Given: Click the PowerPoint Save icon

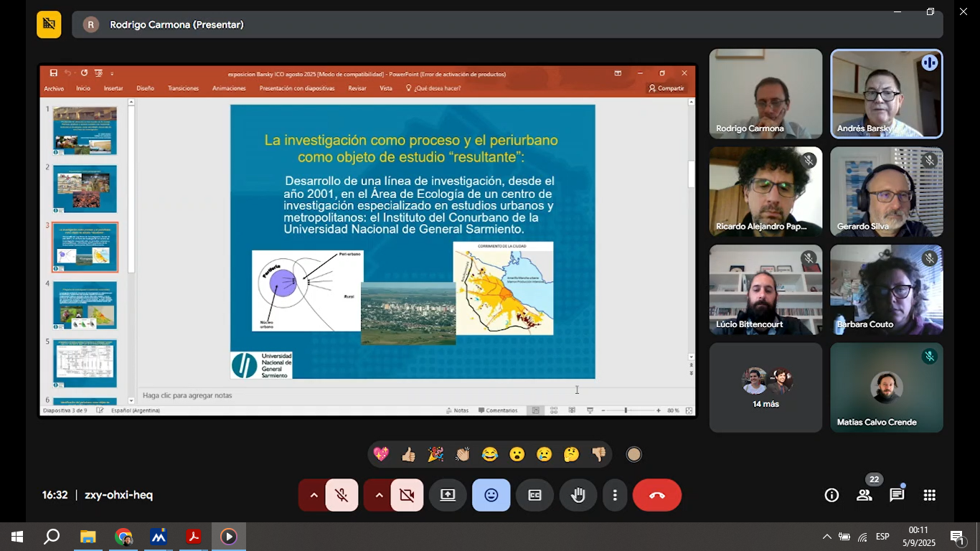Looking at the screenshot, I should [54, 73].
